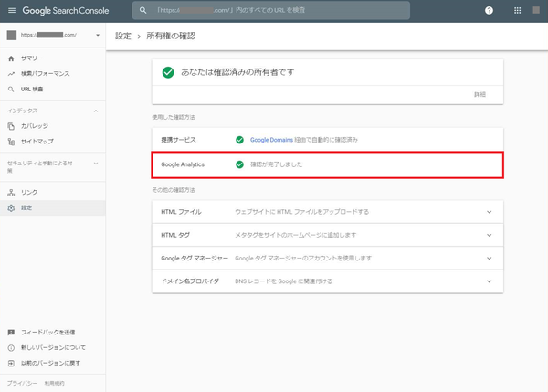Expand Google タグ マネージャー method
This screenshot has width=548, height=392.
tap(490, 259)
